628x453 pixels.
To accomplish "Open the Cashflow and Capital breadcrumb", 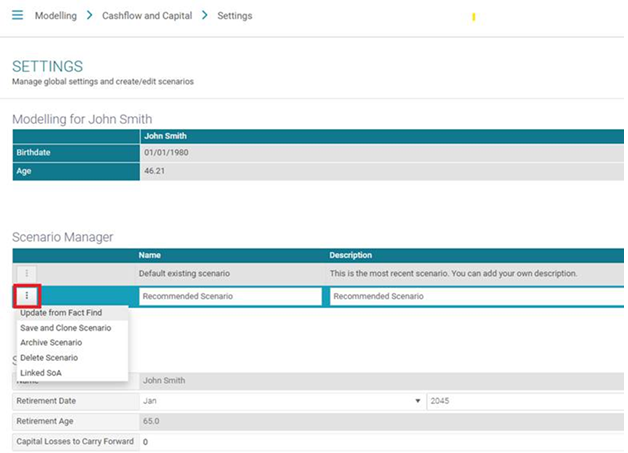I will [147, 16].
